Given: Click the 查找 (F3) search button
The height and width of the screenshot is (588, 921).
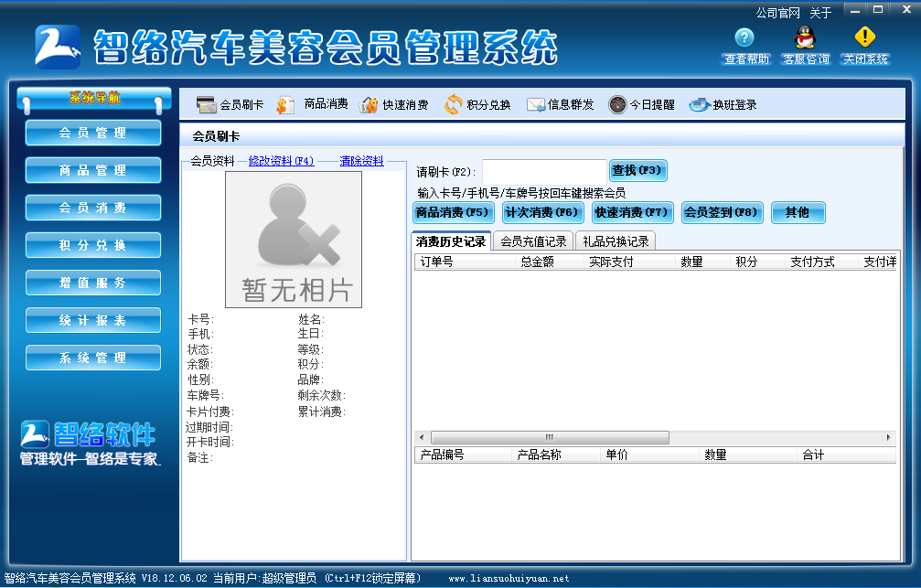Looking at the screenshot, I should point(637,170).
